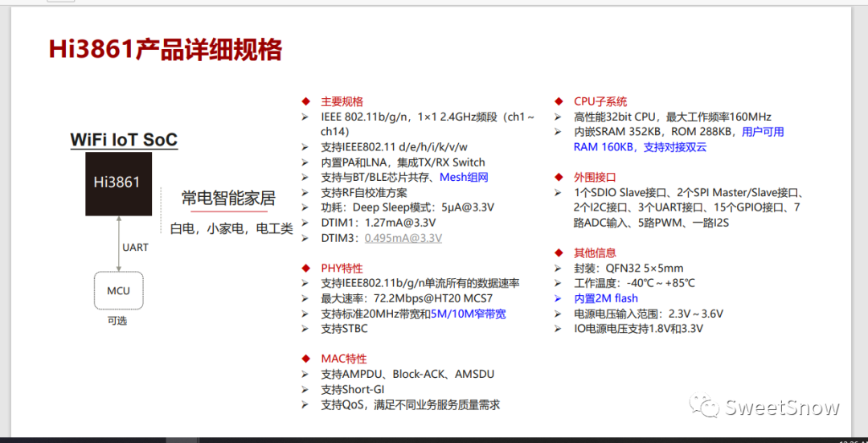Screen dimensions: 868x443
Task: Click the PHY特性 section heading
Action: [x=342, y=269]
